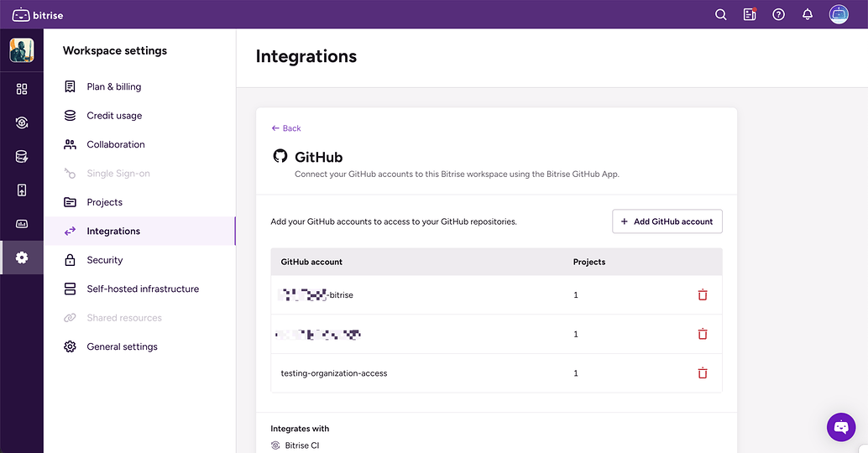Select Self-hosted infrastructure
The width and height of the screenshot is (868, 453).
tap(143, 289)
